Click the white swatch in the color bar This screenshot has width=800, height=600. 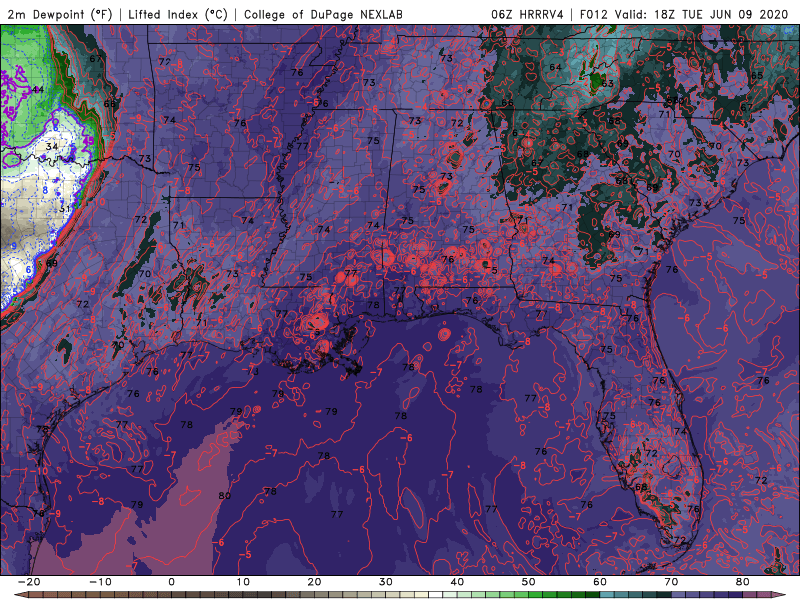pos(435,595)
